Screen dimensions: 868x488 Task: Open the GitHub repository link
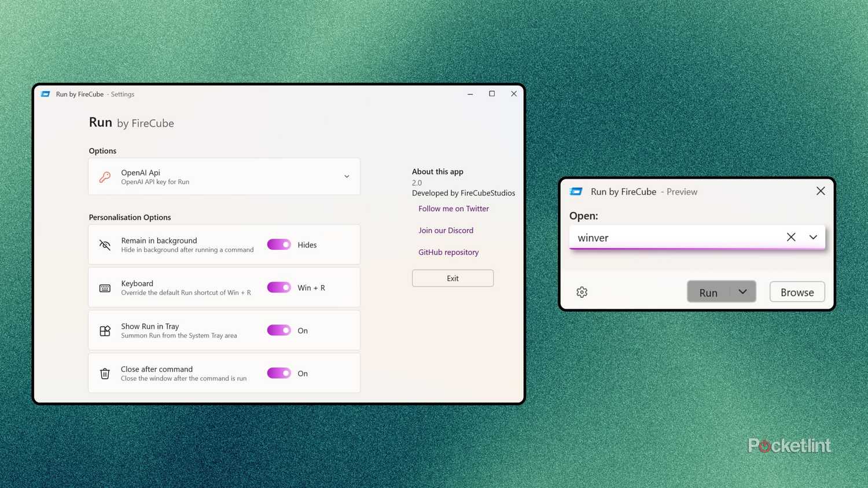(448, 252)
